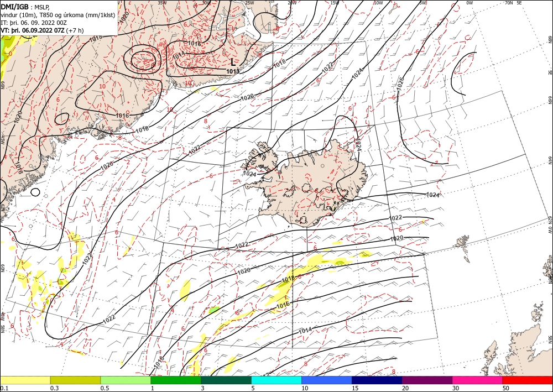Click the legend value 20
The width and height of the screenshot is (553, 392).
[x=405, y=388]
